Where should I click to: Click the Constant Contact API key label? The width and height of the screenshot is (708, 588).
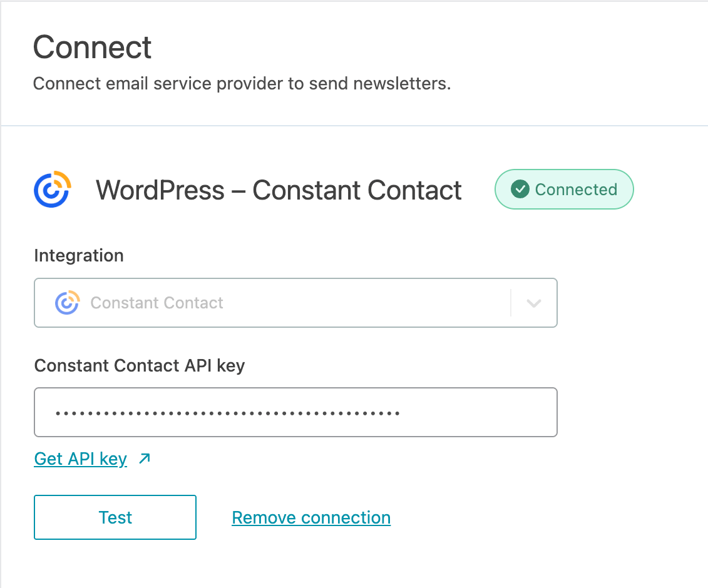tap(139, 365)
